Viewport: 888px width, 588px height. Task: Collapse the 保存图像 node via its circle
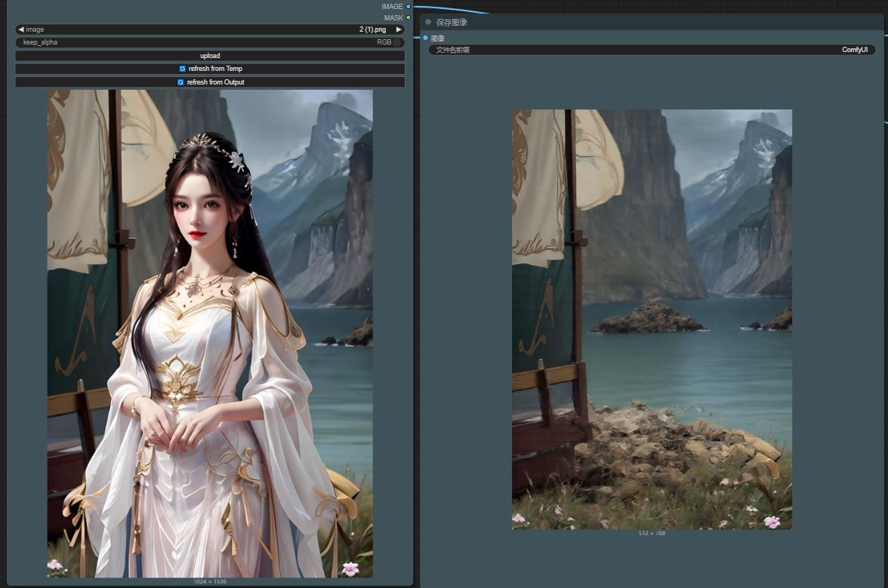click(x=428, y=22)
